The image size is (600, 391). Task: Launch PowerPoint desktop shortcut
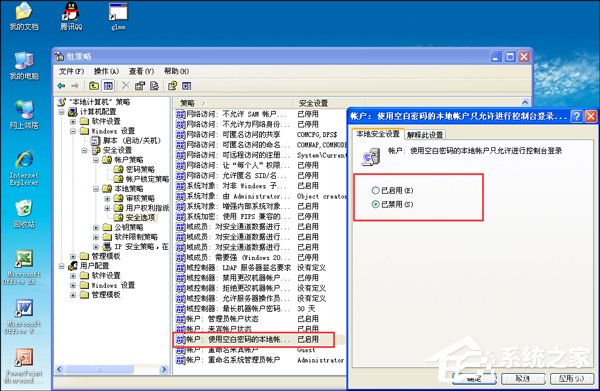(x=24, y=366)
